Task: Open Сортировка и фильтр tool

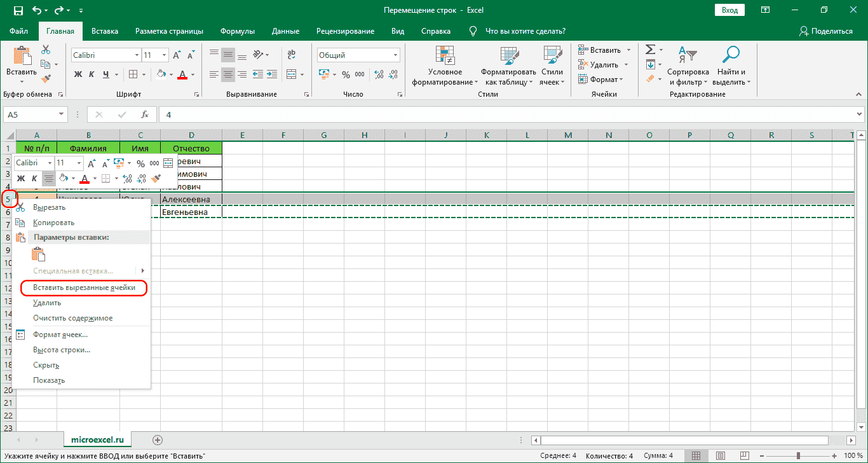Action: click(x=688, y=64)
